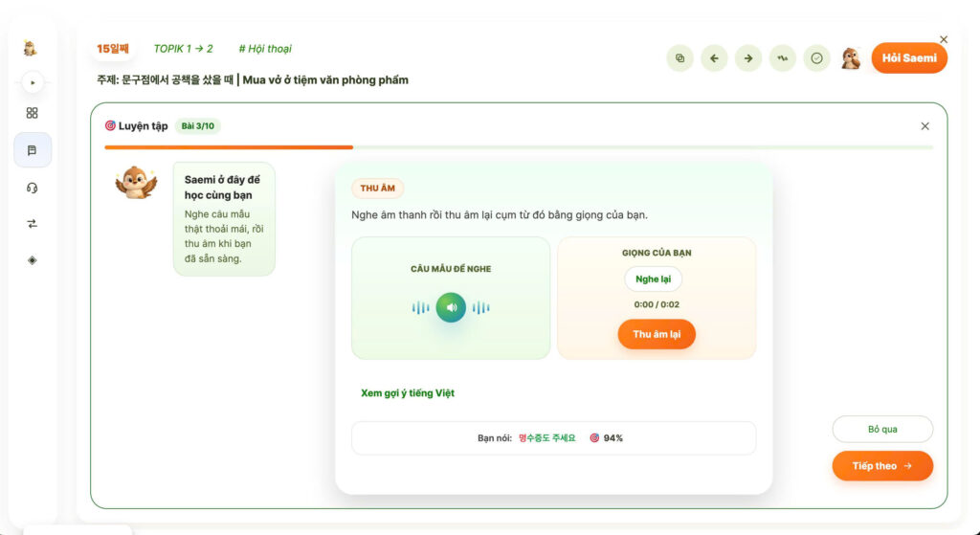Expand the sidebar with play arrow toggle
The height and width of the screenshot is (535, 980).
[33, 82]
